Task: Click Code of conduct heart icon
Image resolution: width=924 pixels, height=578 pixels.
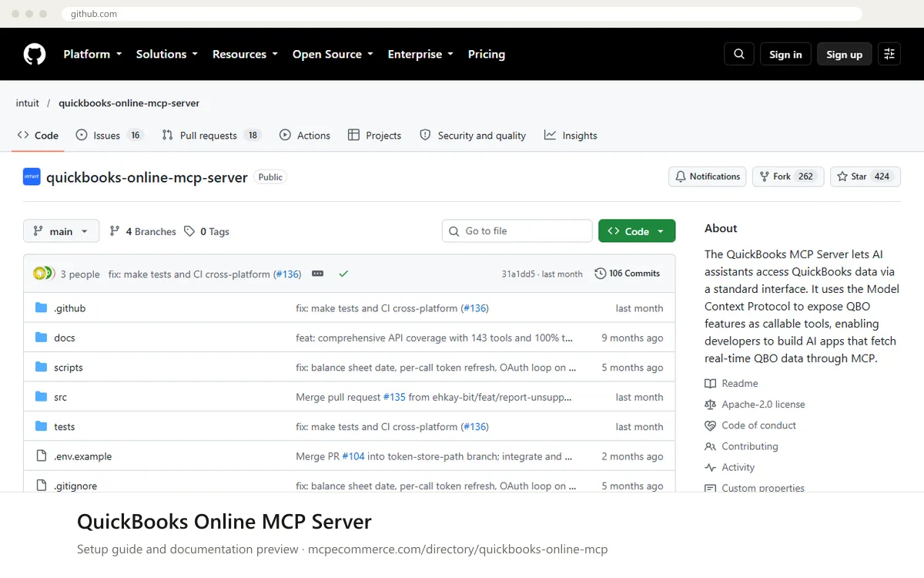Action: click(710, 425)
